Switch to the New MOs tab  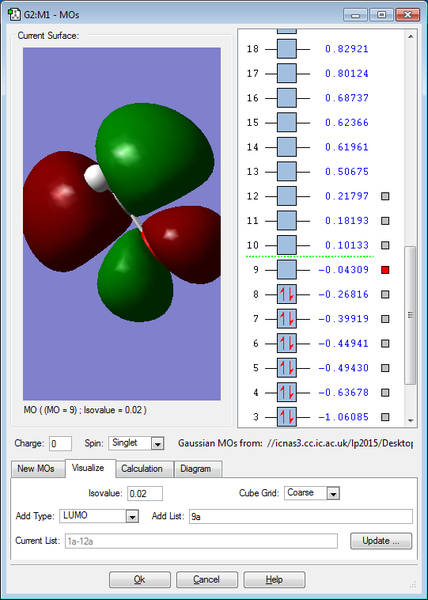click(x=36, y=469)
